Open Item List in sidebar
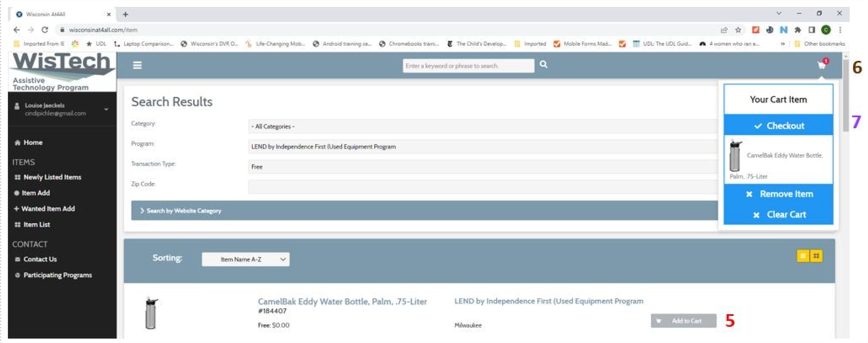Screen dimensions: 868x343 pyautogui.click(x=32, y=224)
